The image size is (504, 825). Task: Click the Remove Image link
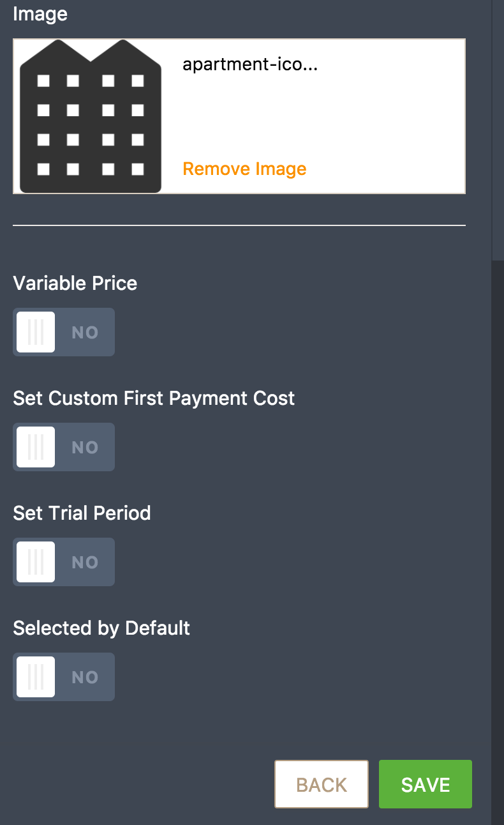pos(244,169)
